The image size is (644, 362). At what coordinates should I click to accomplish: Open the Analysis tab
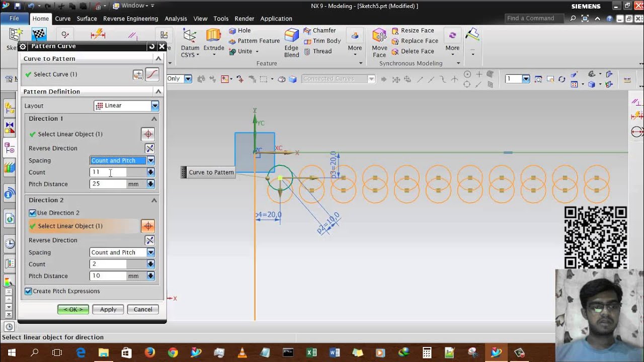click(176, 19)
